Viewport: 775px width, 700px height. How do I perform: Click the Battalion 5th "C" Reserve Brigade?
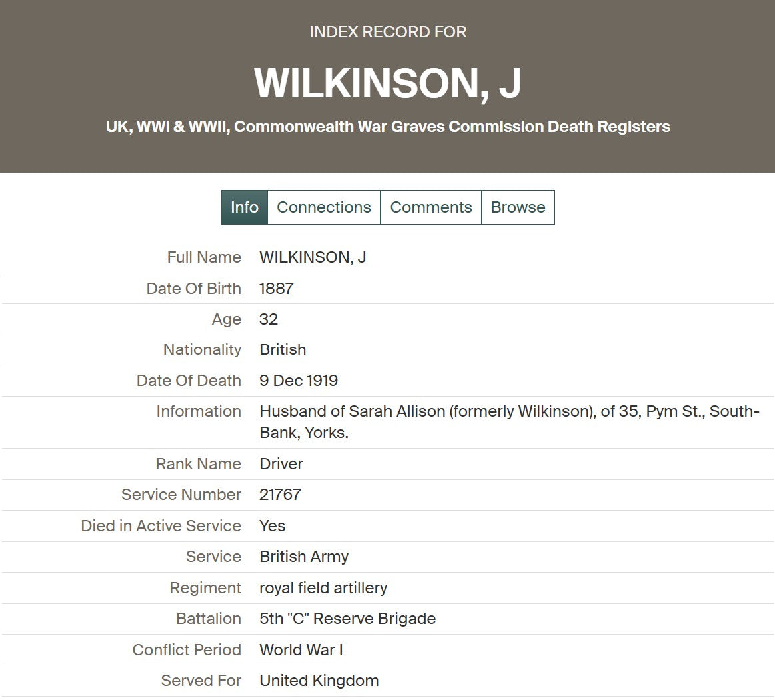click(347, 618)
